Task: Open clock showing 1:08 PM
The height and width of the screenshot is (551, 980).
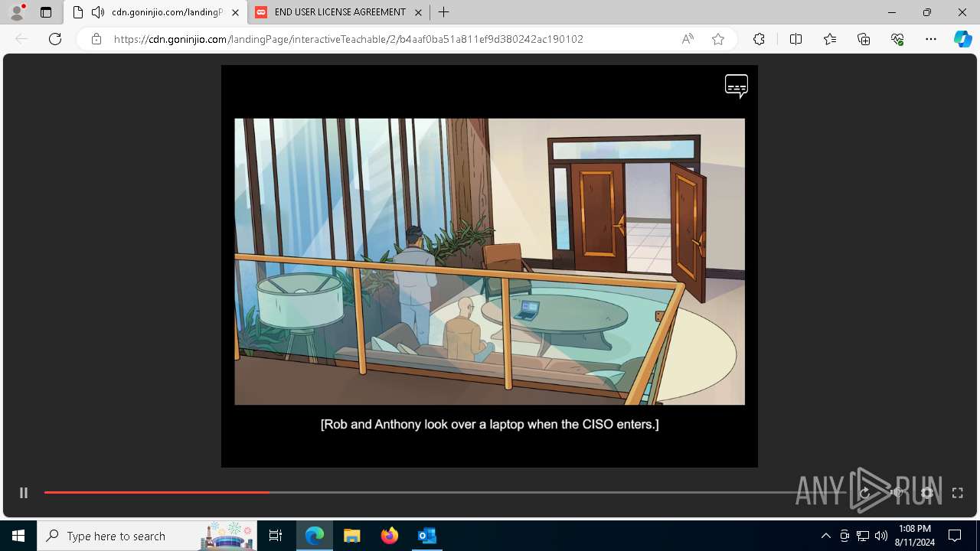Action: point(914,536)
